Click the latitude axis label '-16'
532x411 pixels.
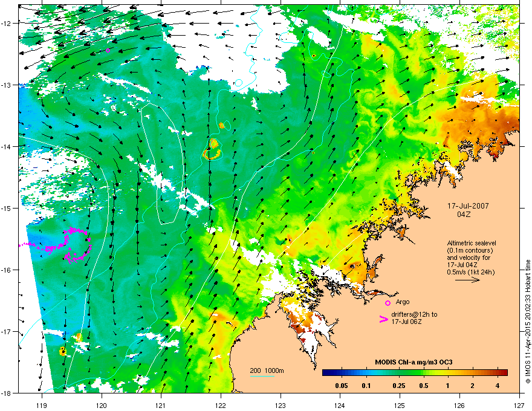point(7,270)
